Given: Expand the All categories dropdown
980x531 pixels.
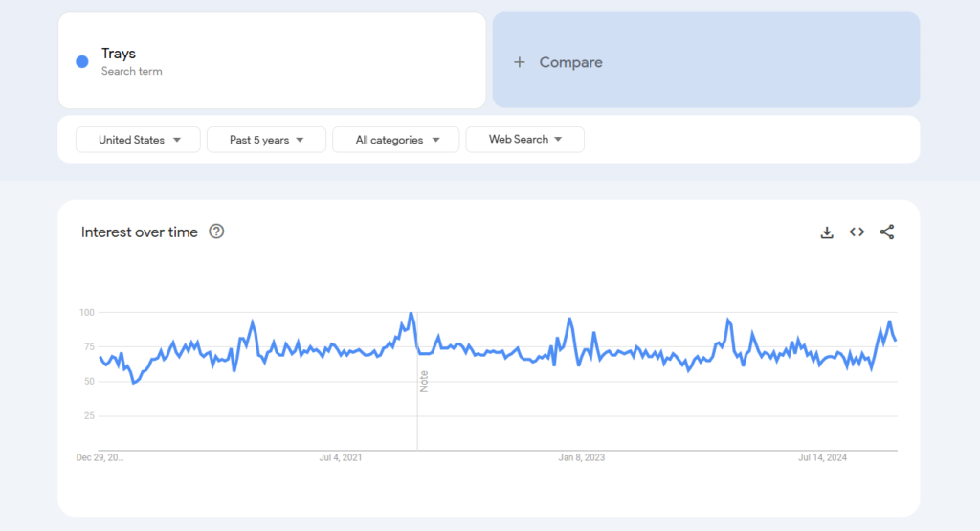Looking at the screenshot, I should pos(395,140).
